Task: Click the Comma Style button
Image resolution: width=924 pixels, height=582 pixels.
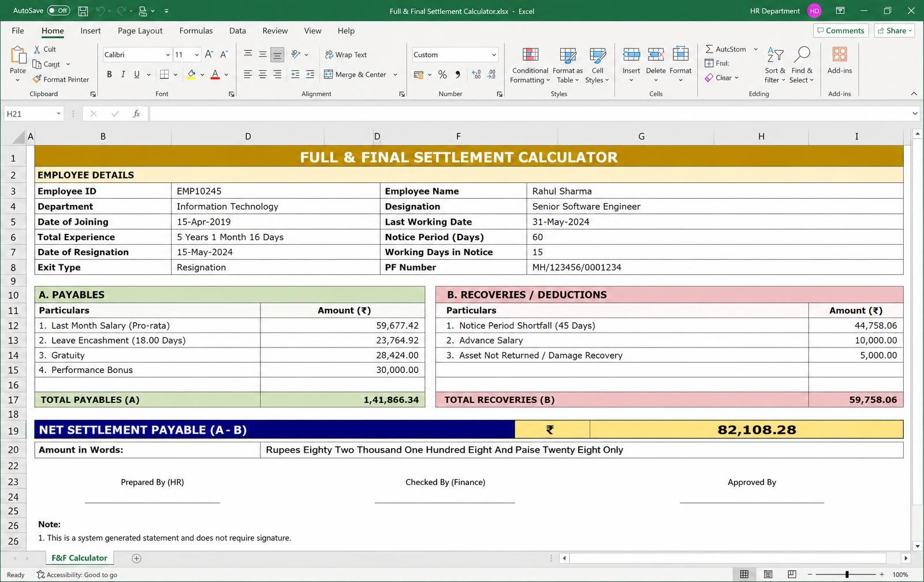Action: 457,74
